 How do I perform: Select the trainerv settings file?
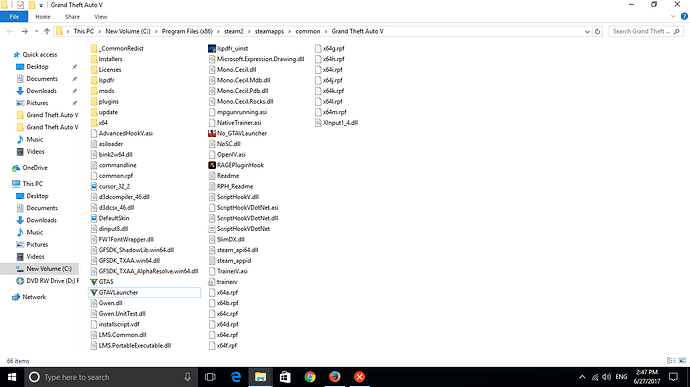pyautogui.click(x=223, y=282)
